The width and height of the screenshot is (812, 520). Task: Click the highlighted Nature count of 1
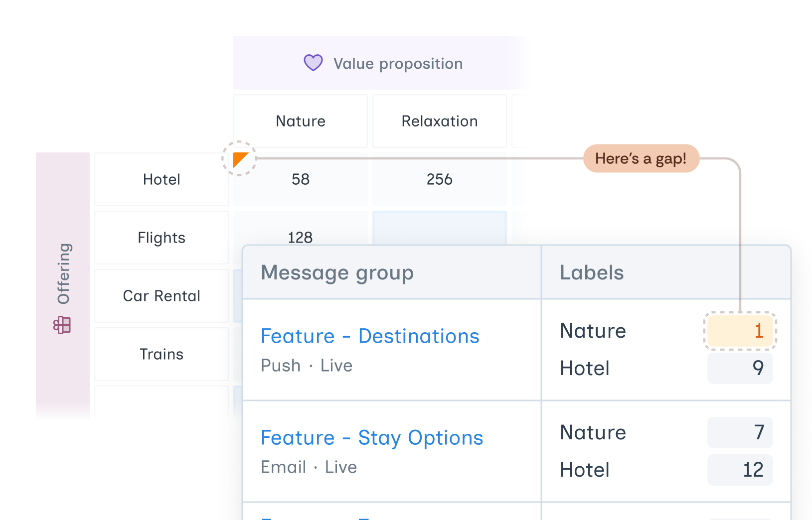740,331
